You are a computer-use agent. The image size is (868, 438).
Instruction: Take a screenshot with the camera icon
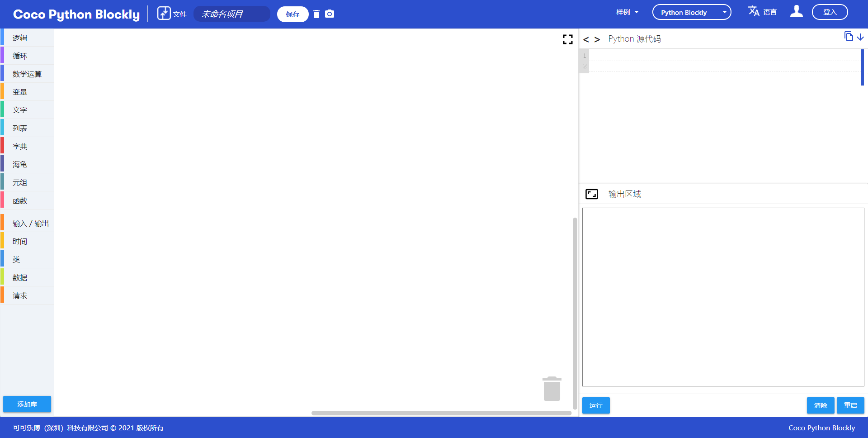pos(330,14)
